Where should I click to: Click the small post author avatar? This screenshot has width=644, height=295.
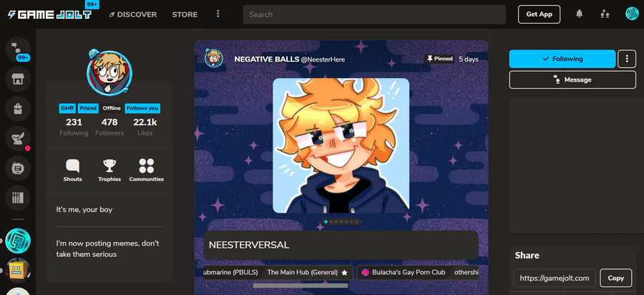pos(213,58)
